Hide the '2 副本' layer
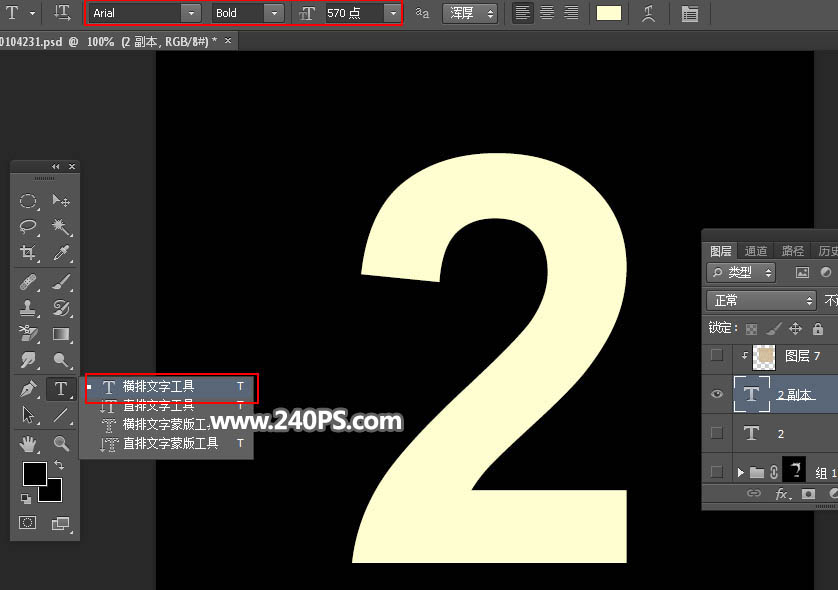The image size is (838, 590). (716, 395)
